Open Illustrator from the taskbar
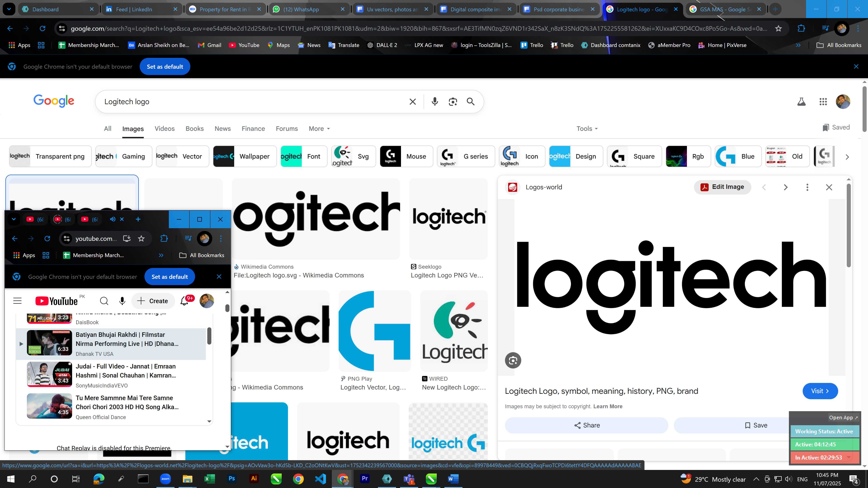868x488 pixels. (254, 479)
